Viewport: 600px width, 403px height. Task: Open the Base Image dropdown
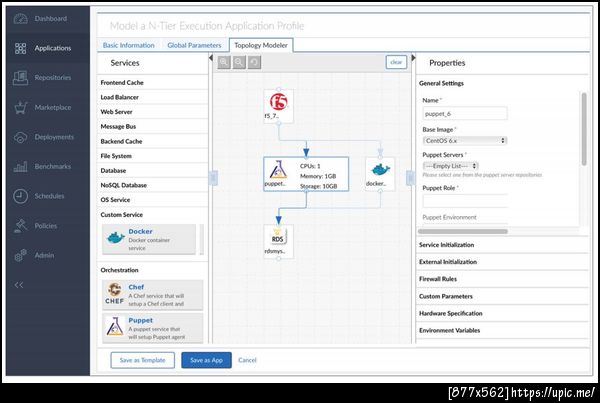[x=465, y=140]
